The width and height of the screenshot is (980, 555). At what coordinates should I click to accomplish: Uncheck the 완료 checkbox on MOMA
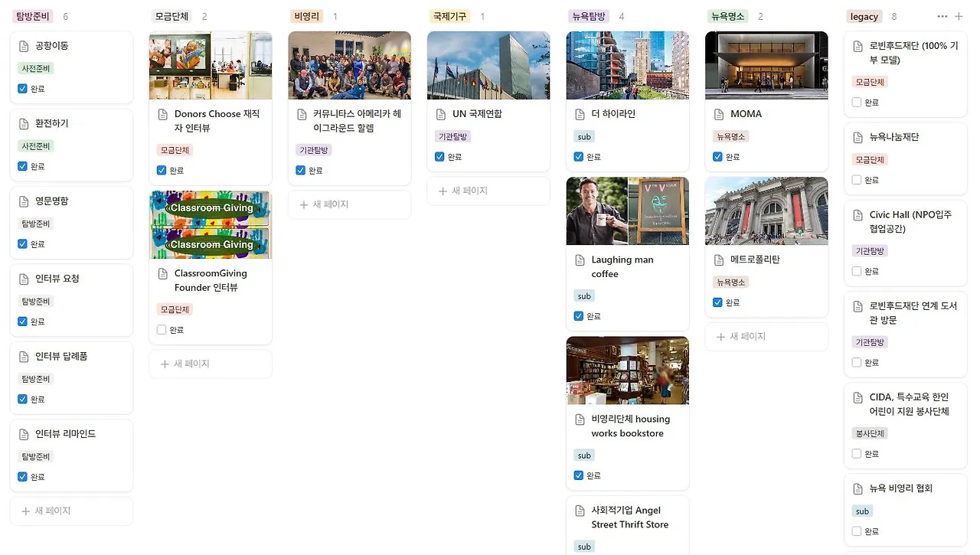[x=717, y=157]
